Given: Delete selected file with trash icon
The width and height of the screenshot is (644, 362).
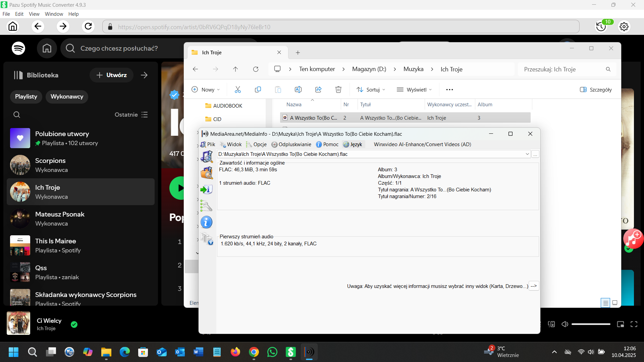Looking at the screenshot, I should pyautogui.click(x=338, y=89).
